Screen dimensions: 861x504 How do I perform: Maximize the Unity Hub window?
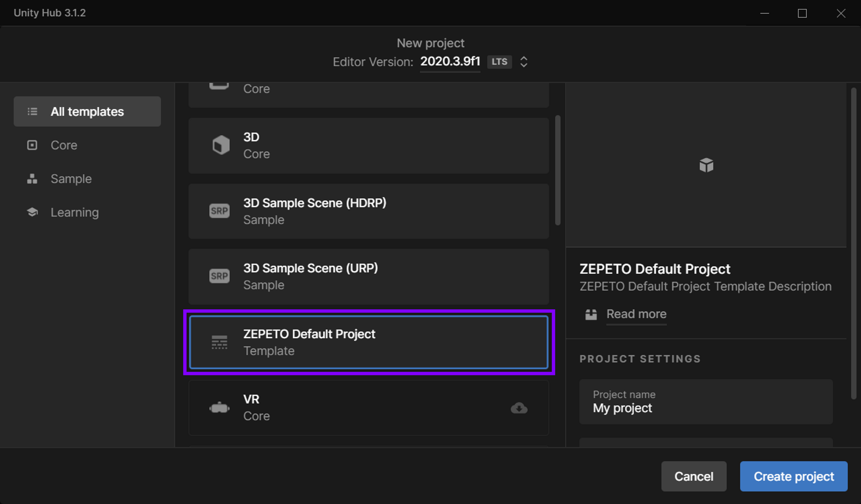(802, 13)
